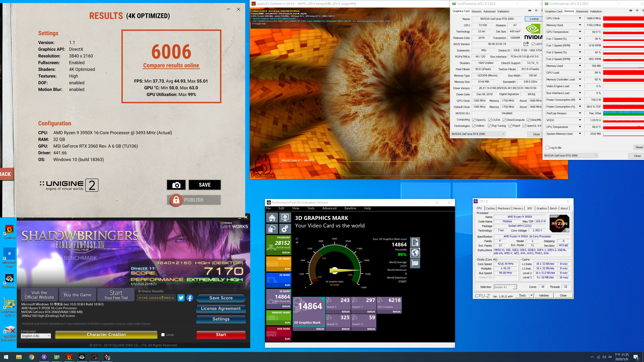Open Google Chrome from taskbar
Viewport: 644px width, 362px height.
(32, 357)
